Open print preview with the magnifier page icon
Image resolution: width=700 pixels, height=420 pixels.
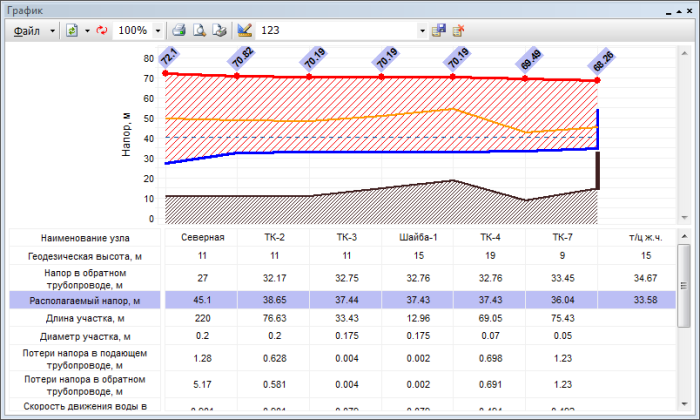(199, 31)
